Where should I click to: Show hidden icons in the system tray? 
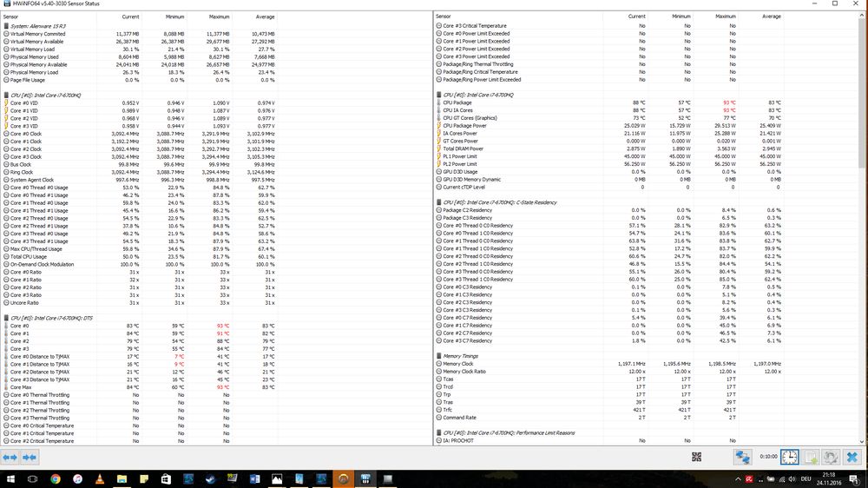pyautogui.click(x=739, y=478)
